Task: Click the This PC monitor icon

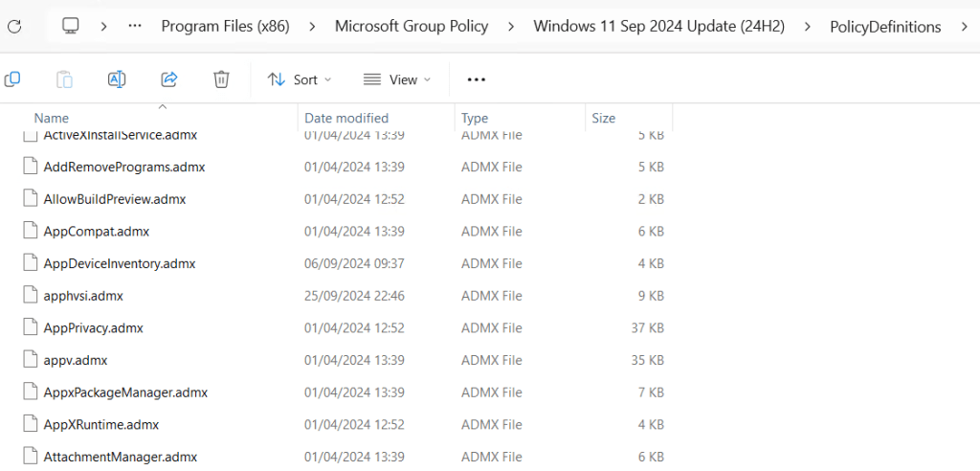Action: (x=71, y=27)
